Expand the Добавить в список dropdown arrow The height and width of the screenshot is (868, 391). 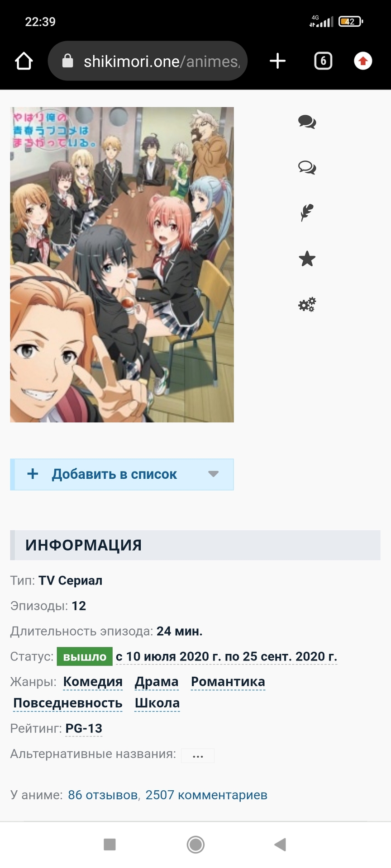click(x=214, y=474)
